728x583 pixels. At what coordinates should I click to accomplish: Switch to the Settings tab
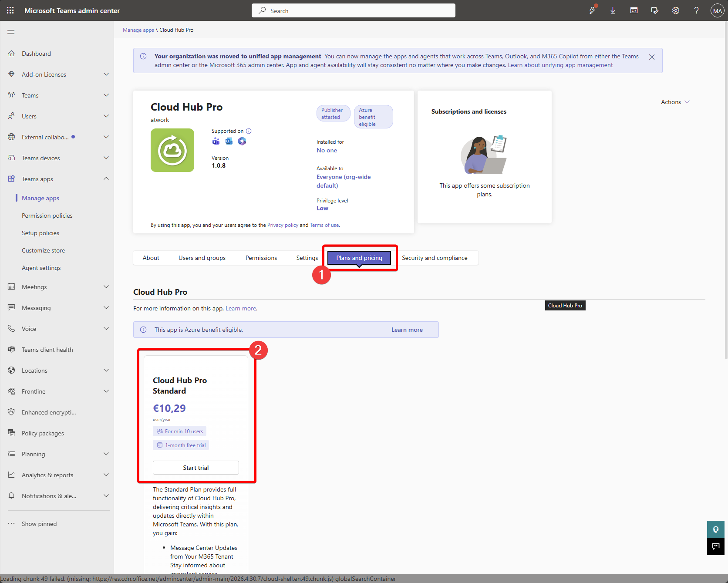(x=307, y=258)
